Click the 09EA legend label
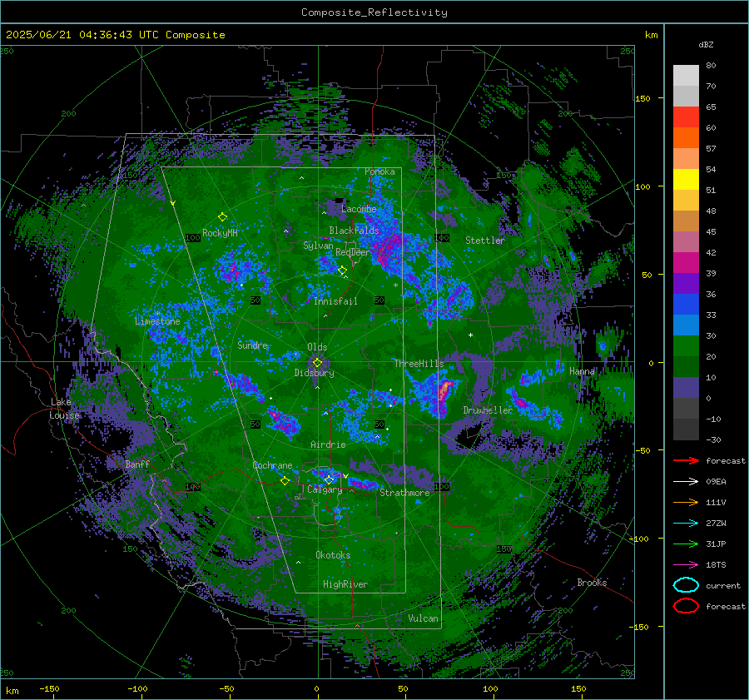 pyautogui.click(x=716, y=482)
